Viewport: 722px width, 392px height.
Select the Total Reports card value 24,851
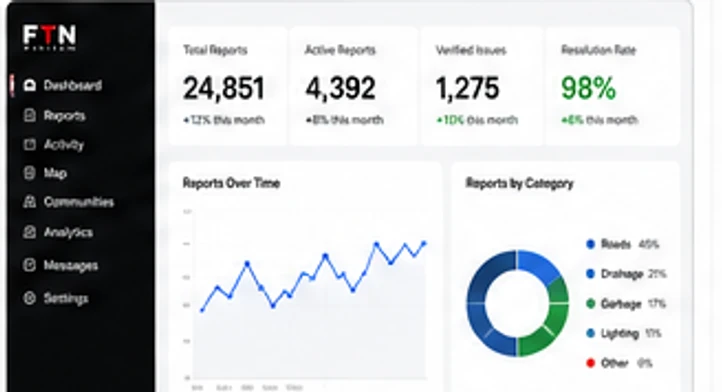[224, 88]
